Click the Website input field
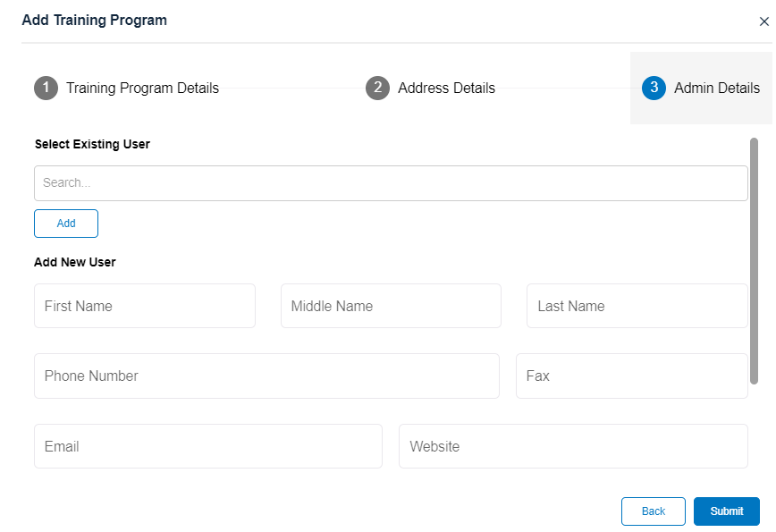776x532 pixels. (573, 446)
